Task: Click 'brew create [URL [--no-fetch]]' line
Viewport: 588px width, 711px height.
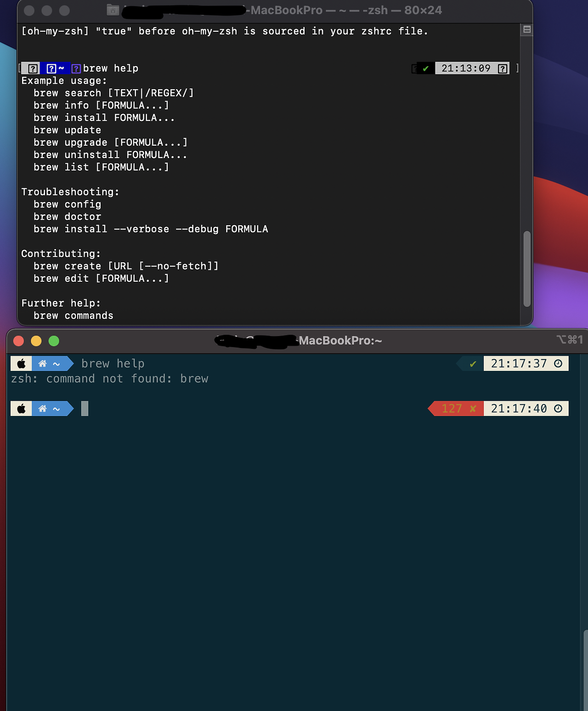Action: pyautogui.click(x=126, y=266)
